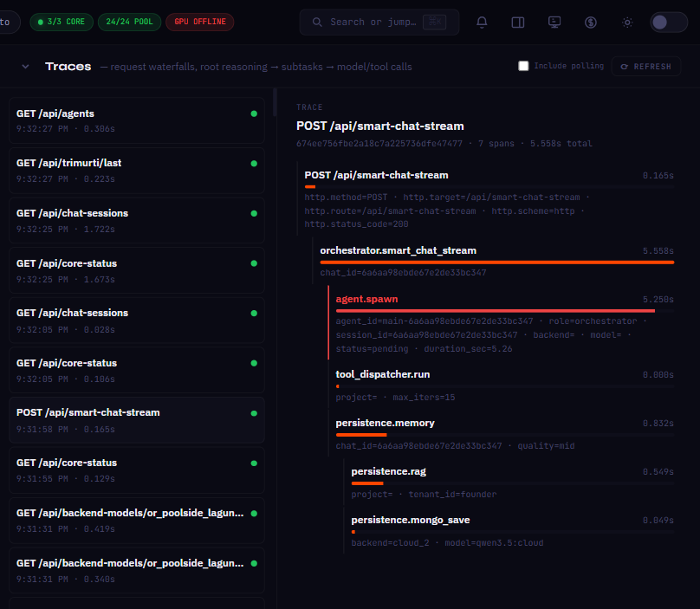Image resolution: width=700 pixels, height=609 pixels.
Task: Open the dollar cost icon
Action: 591,23
